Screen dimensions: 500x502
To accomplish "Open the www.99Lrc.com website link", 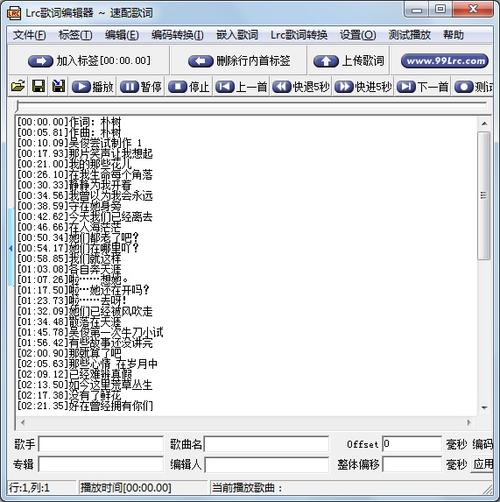I will coord(445,61).
